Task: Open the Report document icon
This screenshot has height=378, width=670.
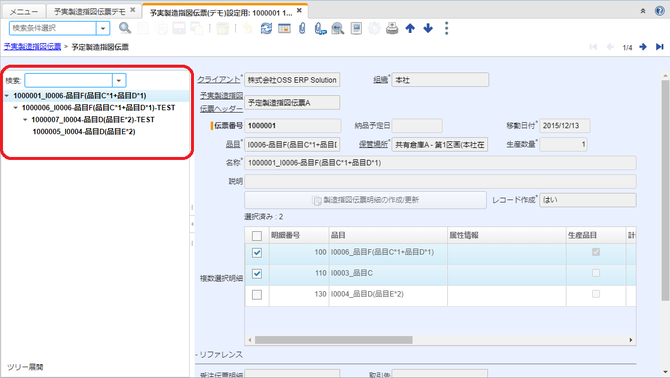Action: (x=356, y=28)
